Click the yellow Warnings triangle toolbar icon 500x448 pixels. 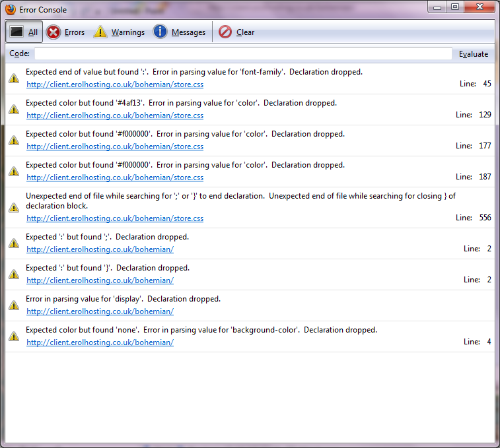click(x=100, y=32)
